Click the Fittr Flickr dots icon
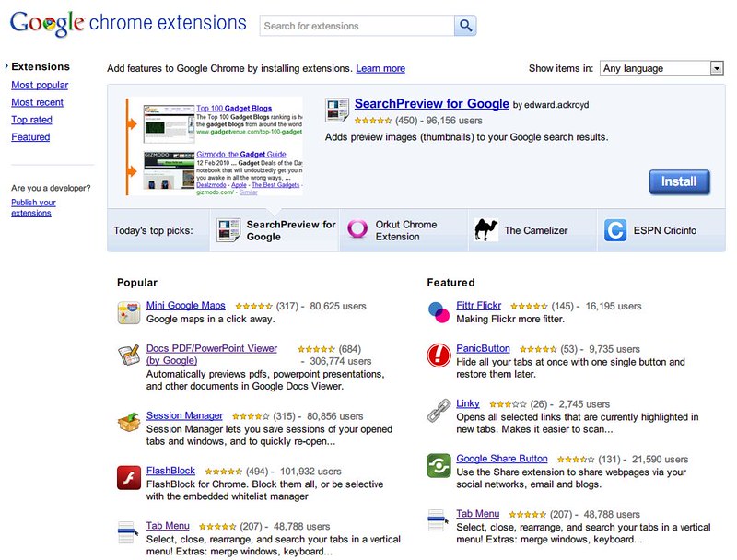This screenshot has height=560, width=737. 439,312
